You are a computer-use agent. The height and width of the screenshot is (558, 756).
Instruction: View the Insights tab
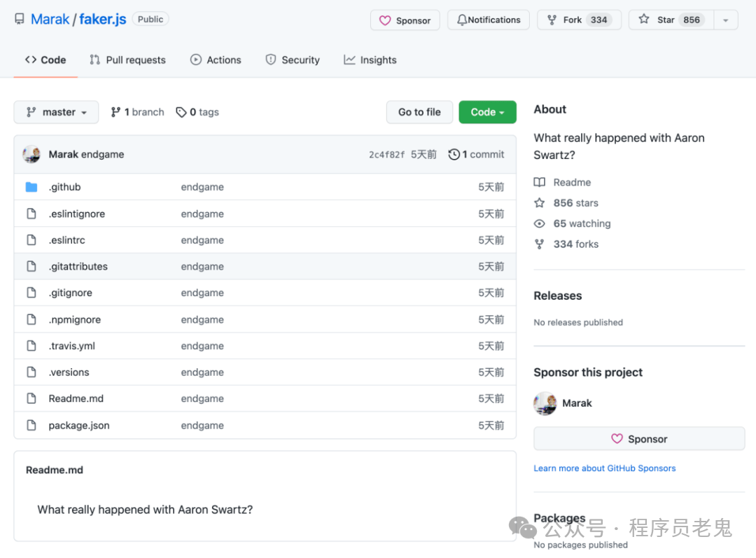coord(370,60)
